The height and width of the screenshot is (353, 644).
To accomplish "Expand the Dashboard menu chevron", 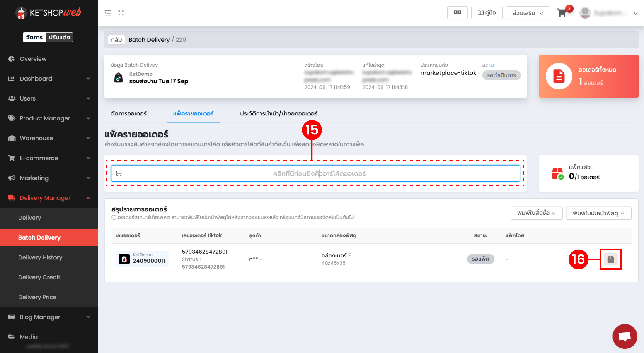I will coord(88,78).
